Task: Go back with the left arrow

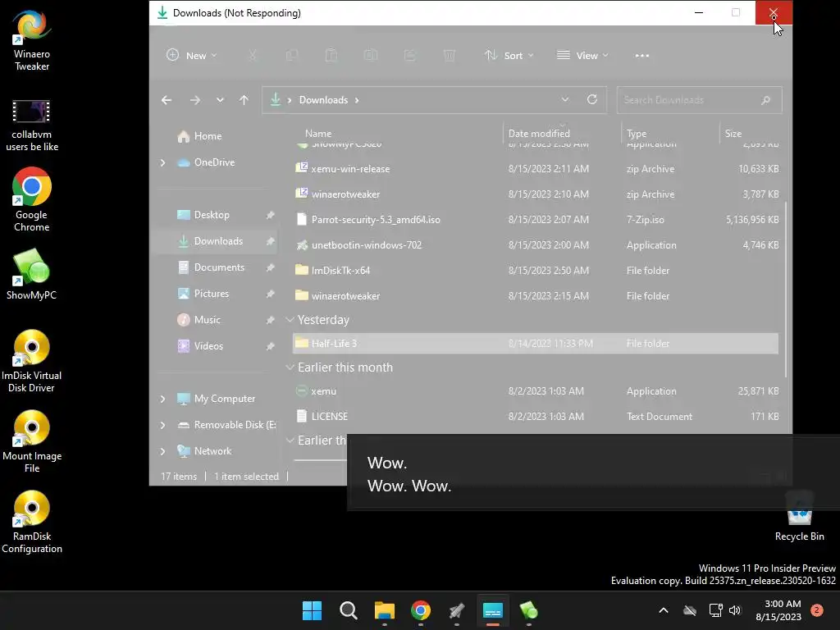Action: [x=167, y=100]
